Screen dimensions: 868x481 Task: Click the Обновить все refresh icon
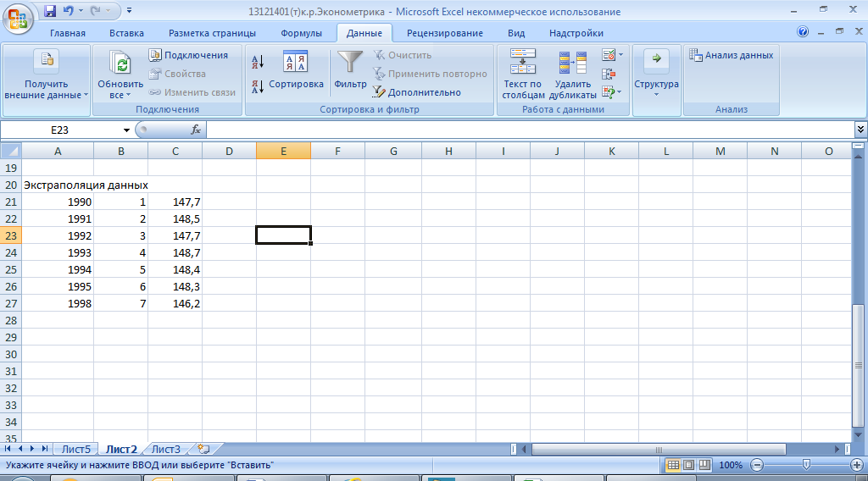120,63
